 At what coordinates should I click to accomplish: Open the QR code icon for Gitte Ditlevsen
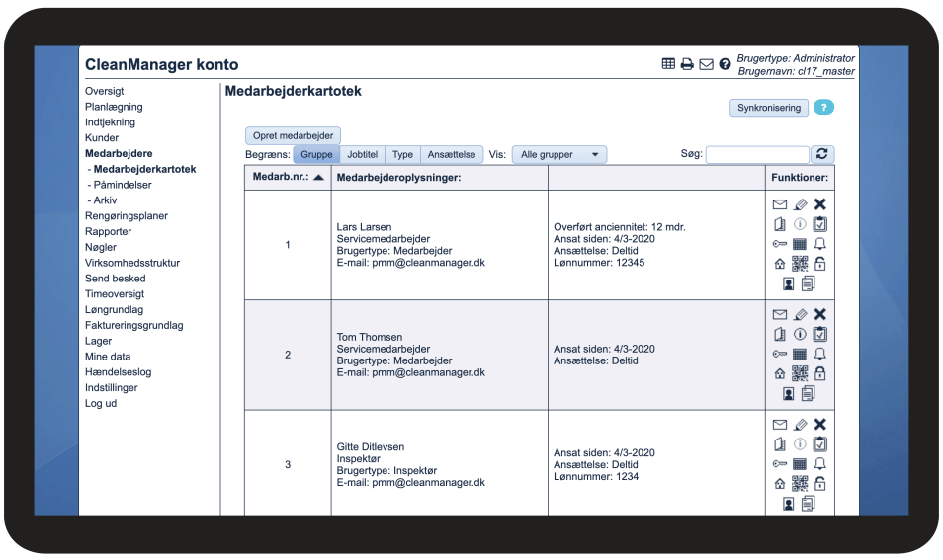[x=800, y=483]
